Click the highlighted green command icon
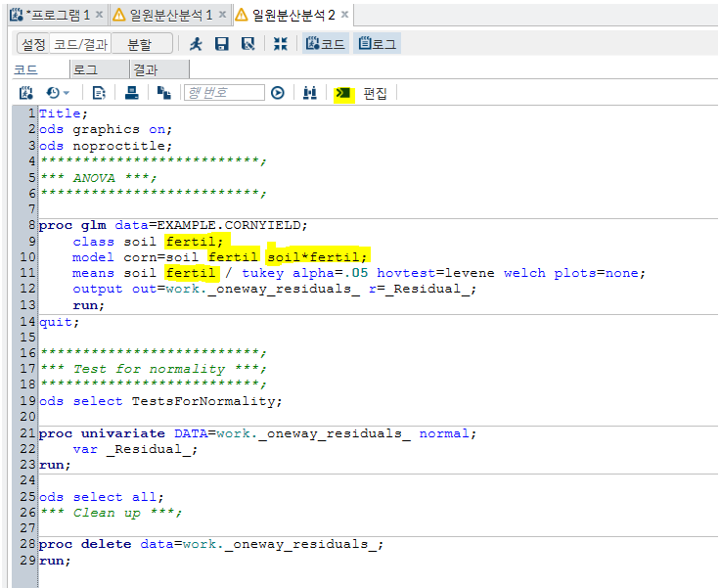This screenshot has height=588, width=720. [x=343, y=93]
